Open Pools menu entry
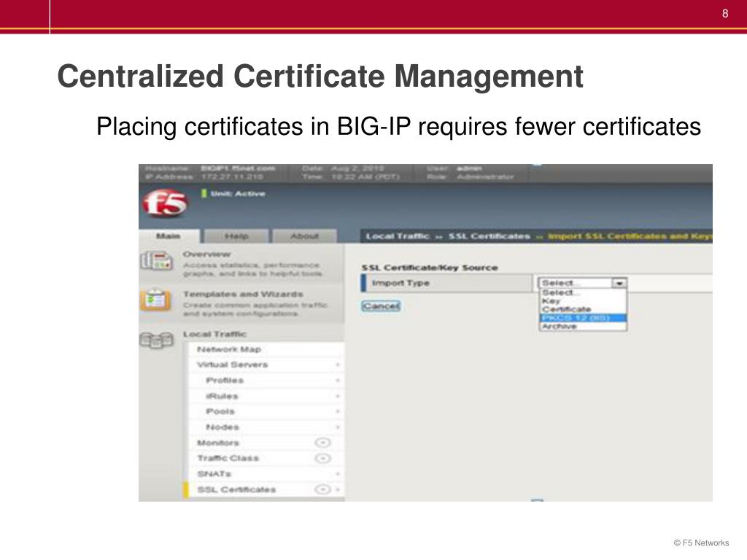The image size is (747, 560). 220,411
